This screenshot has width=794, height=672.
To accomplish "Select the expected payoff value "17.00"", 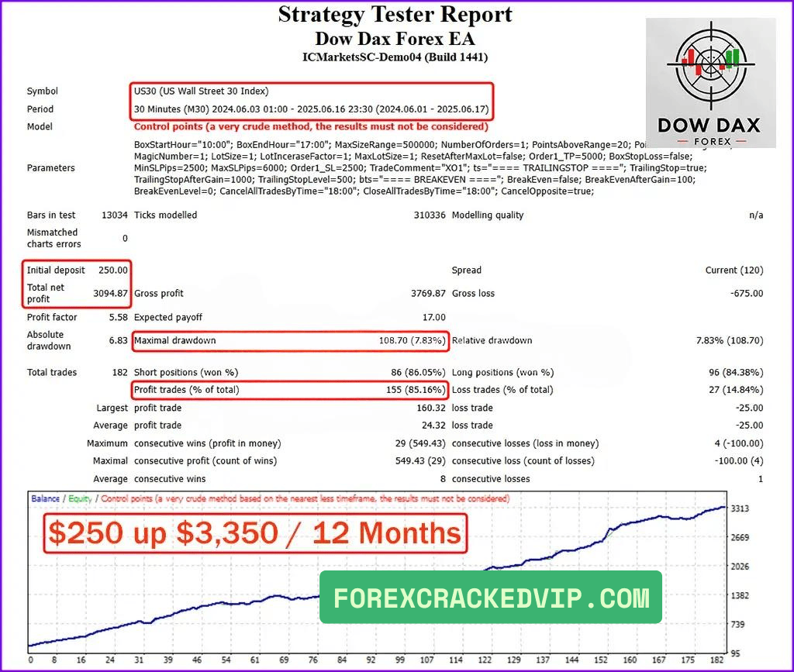I will click(434, 317).
